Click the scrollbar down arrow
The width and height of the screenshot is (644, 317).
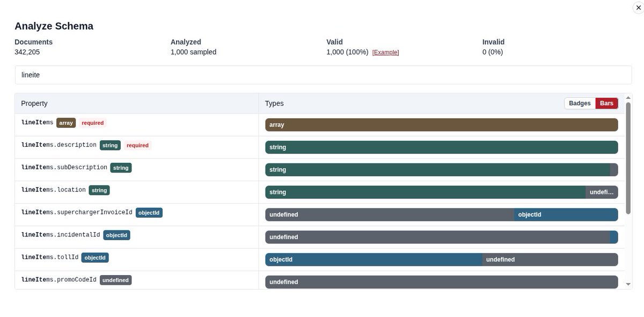tap(628, 284)
